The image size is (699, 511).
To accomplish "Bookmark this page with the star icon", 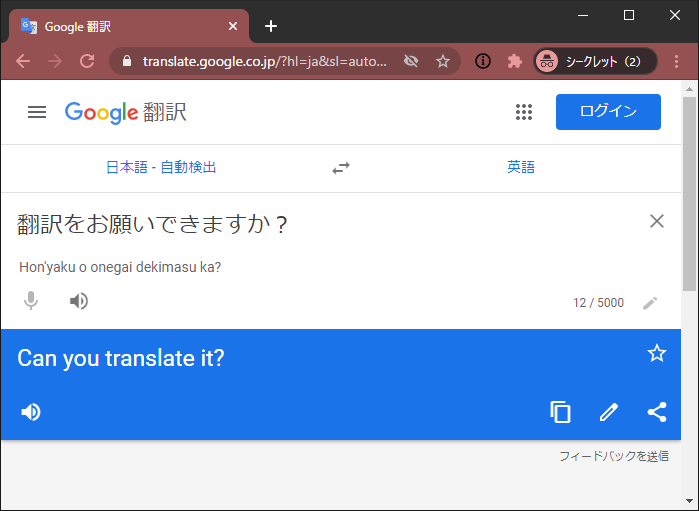I will pyautogui.click(x=443, y=61).
